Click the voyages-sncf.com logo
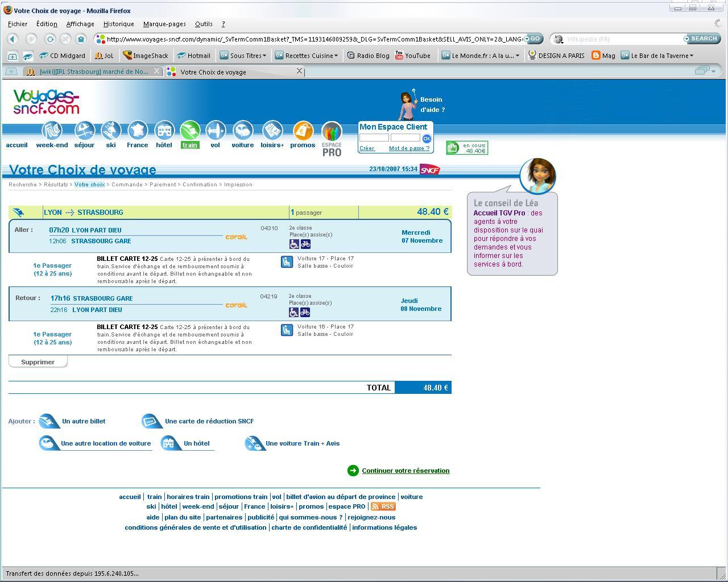 (46, 102)
